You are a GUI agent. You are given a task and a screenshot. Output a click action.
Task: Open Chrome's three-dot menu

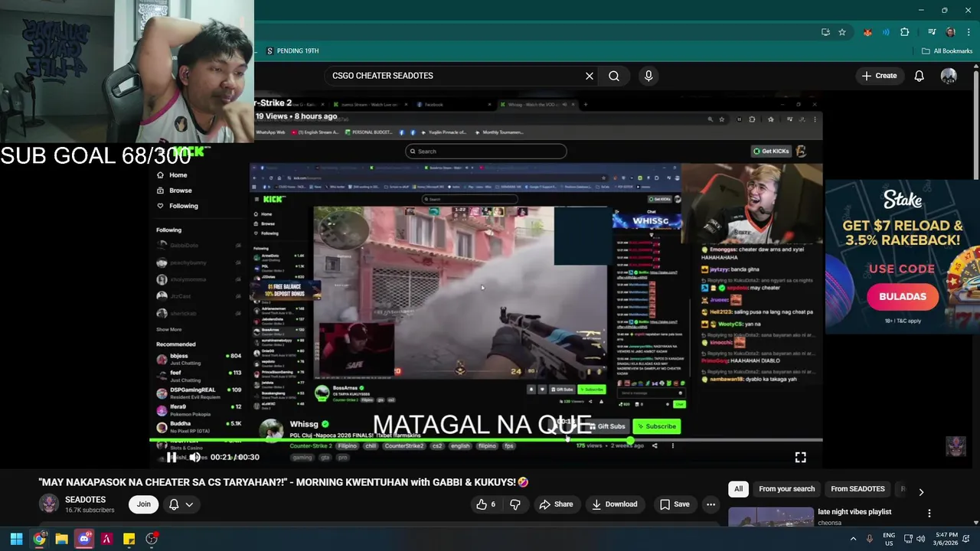(968, 32)
